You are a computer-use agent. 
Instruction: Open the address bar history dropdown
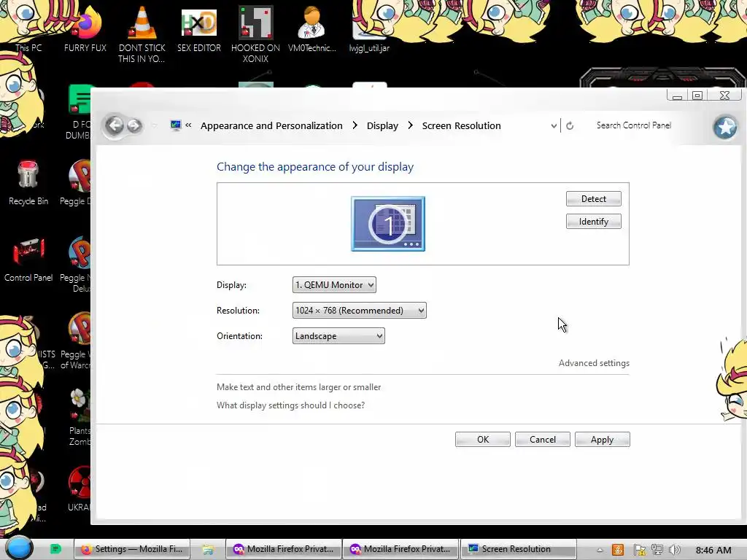point(554,125)
